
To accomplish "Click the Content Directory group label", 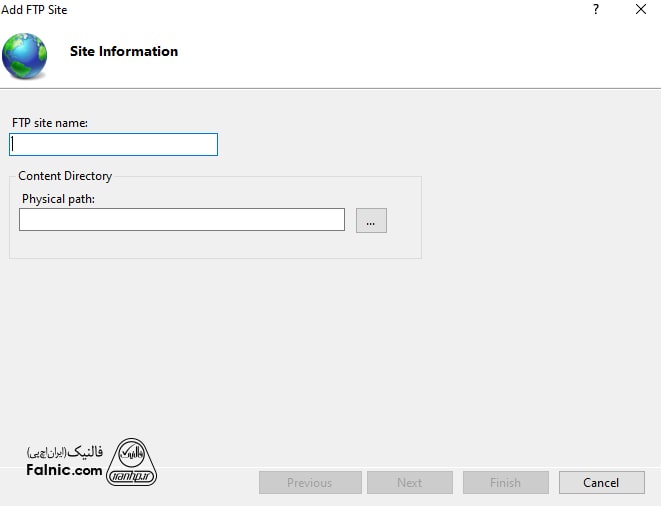I will pyautogui.click(x=65, y=176).
